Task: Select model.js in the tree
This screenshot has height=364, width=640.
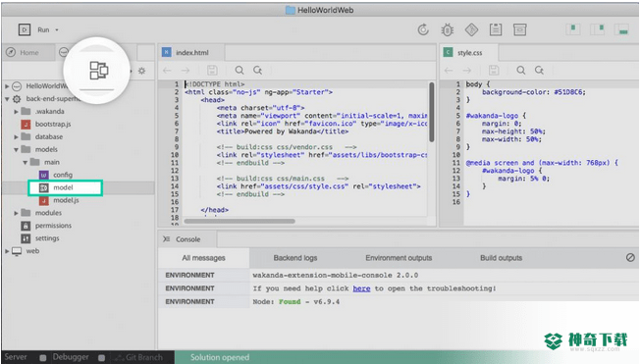Action: (x=66, y=200)
